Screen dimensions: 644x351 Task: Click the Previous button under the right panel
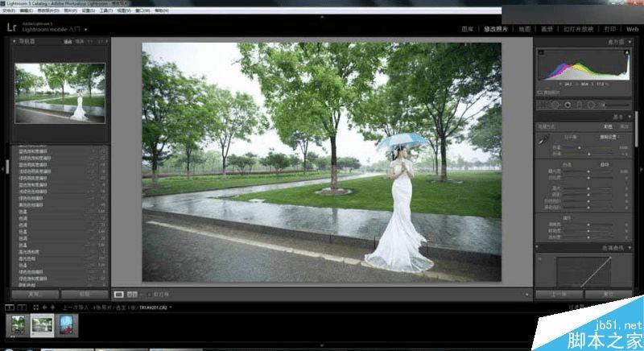tap(559, 295)
